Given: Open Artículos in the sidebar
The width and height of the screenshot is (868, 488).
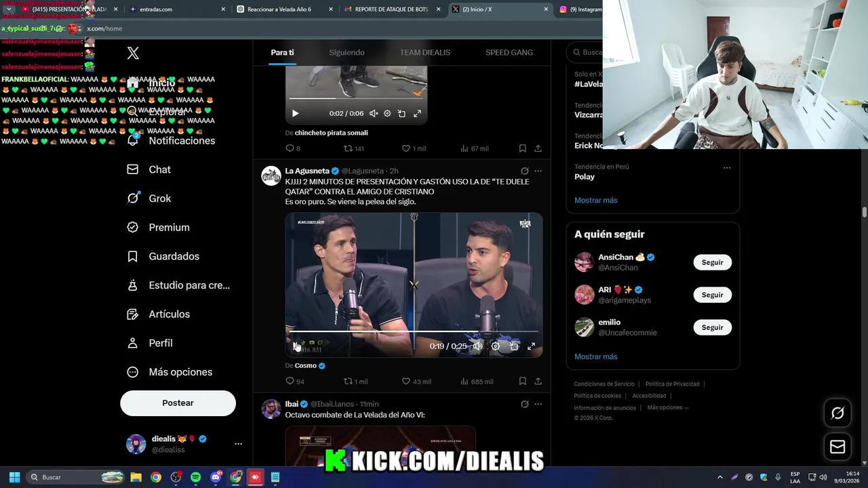Looking at the screenshot, I should click(x=159, y=314).
